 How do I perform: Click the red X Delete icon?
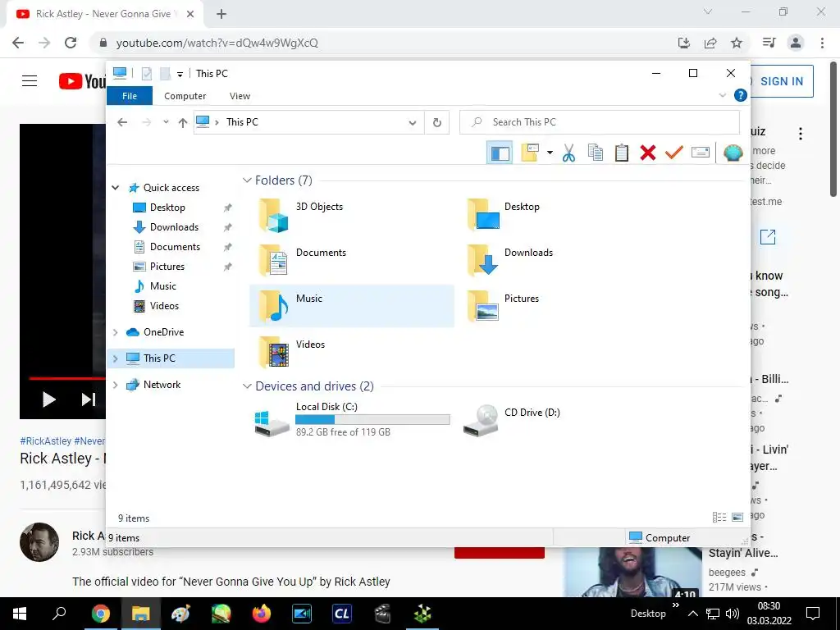648,153
